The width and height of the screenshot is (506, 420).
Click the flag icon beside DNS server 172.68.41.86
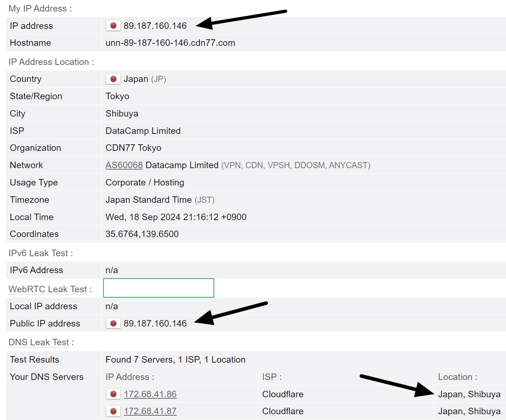point(113,394)
